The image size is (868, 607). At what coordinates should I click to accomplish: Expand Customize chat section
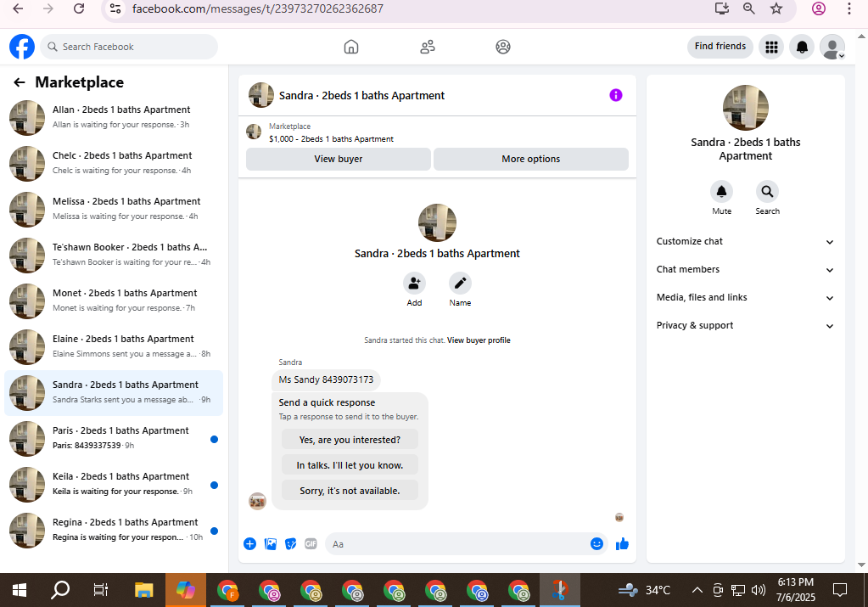coord(745,241)
